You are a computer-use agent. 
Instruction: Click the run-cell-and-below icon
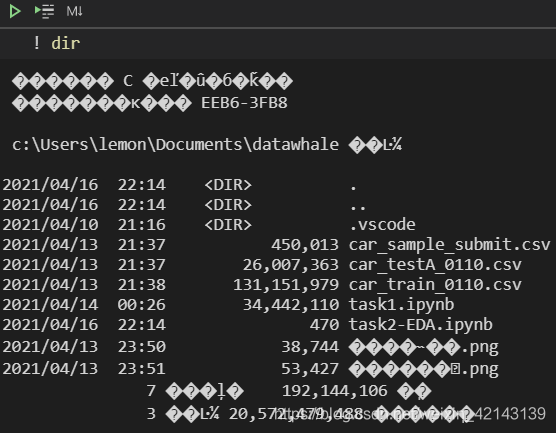44,11
